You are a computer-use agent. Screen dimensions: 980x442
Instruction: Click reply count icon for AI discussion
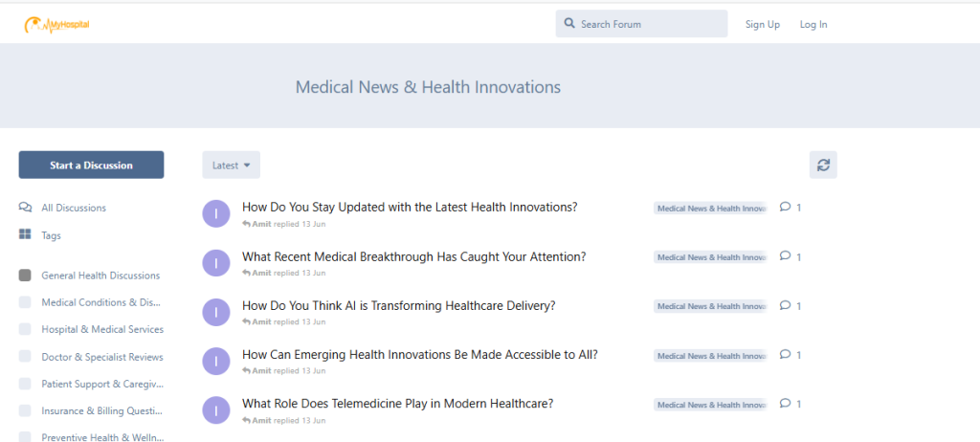point(786,306)
